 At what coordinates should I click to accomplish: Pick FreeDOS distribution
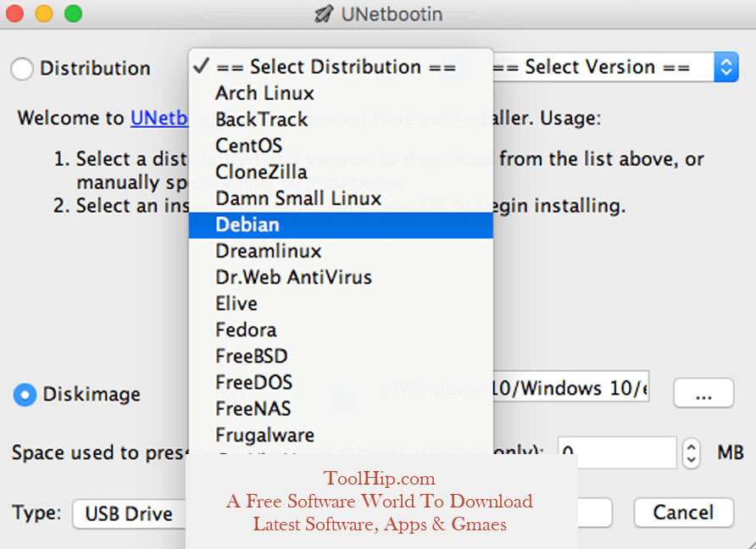(x=341, y=382)
